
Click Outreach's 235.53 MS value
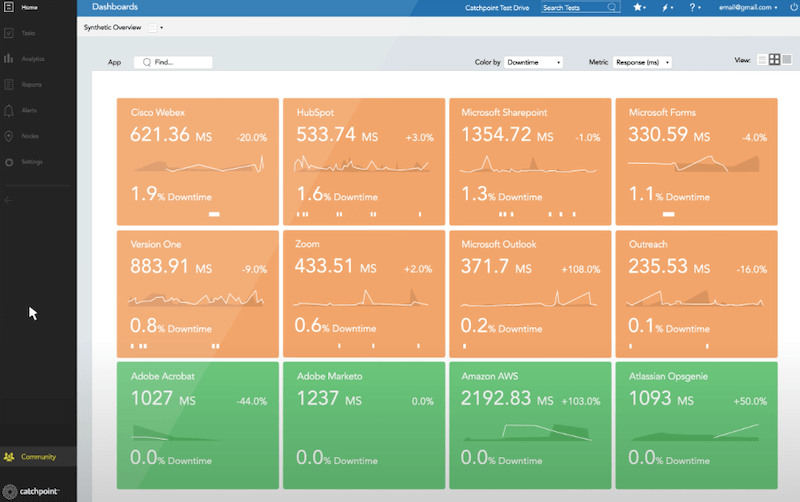668,266
